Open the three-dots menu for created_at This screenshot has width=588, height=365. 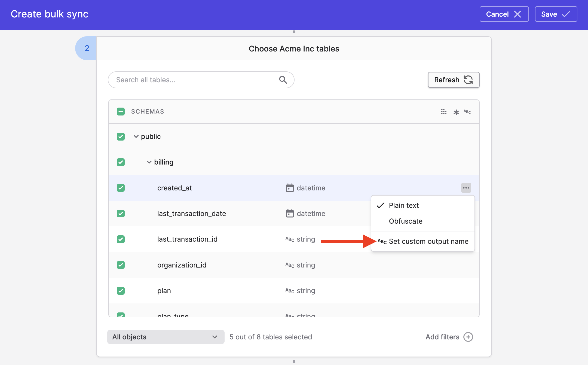(466, 188)
